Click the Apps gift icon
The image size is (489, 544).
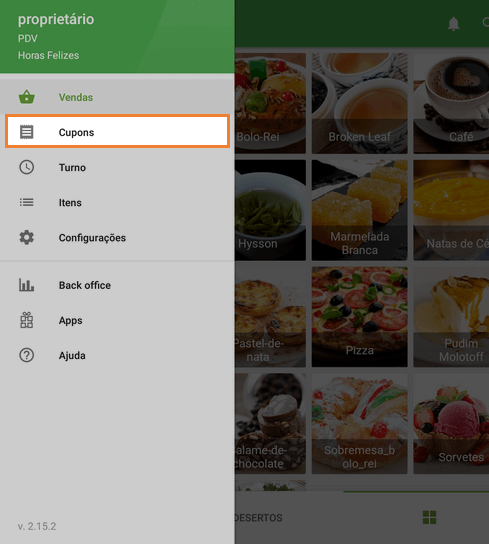[x=26, y=320]
